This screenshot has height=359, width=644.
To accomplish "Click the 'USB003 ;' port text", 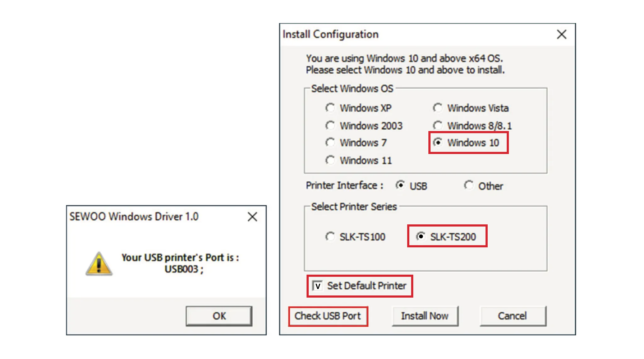I will (184, 269).
